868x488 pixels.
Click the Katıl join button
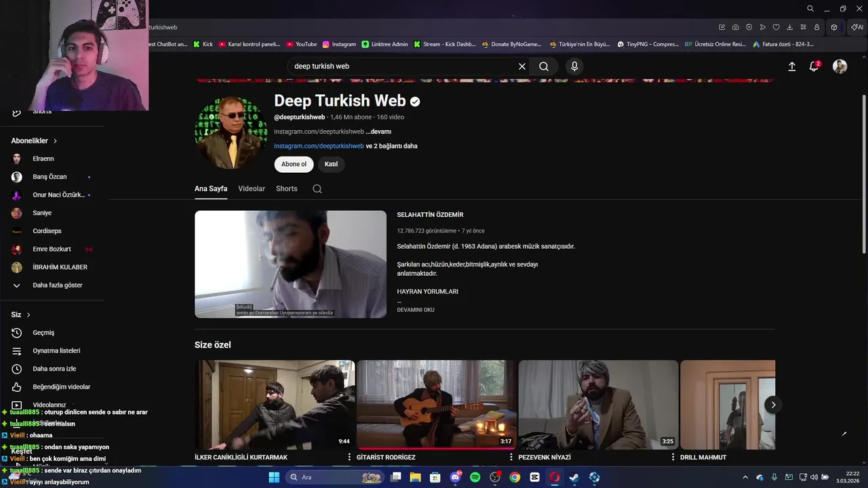pos(331,164)
